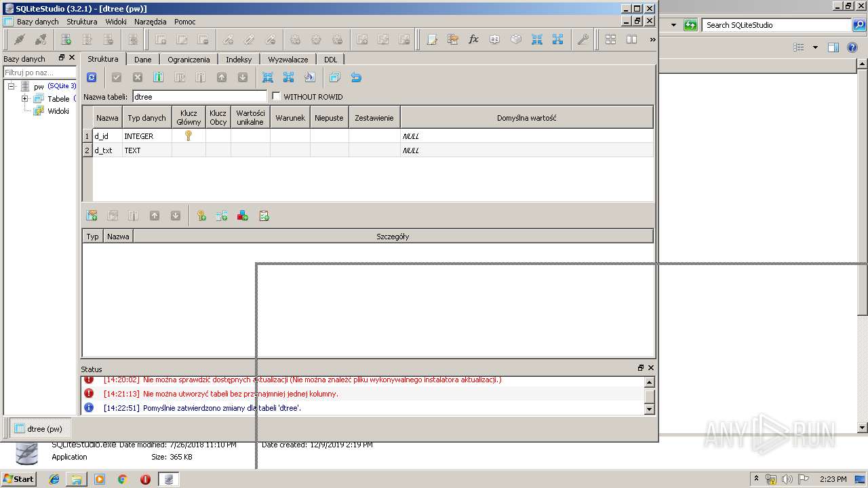The width and height of the screenshot is (868, 488).
Task: Add check table constraint icon
Action: 264,216
